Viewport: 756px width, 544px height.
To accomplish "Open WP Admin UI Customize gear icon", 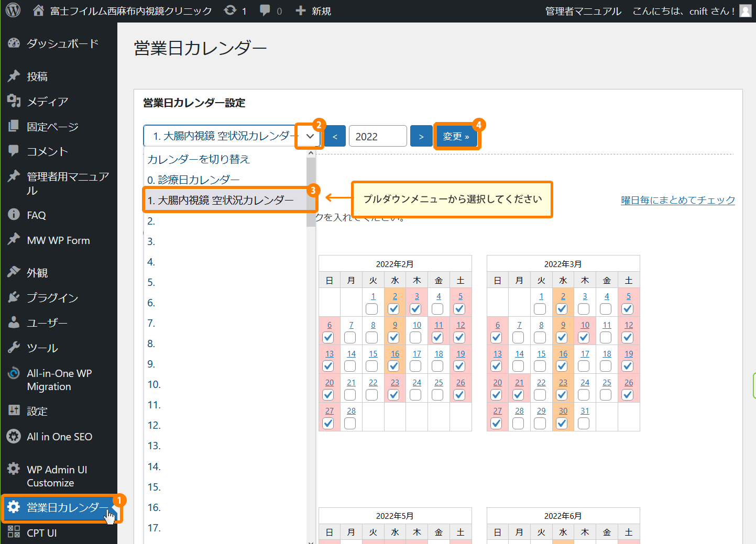I will (x=14, y=469).
